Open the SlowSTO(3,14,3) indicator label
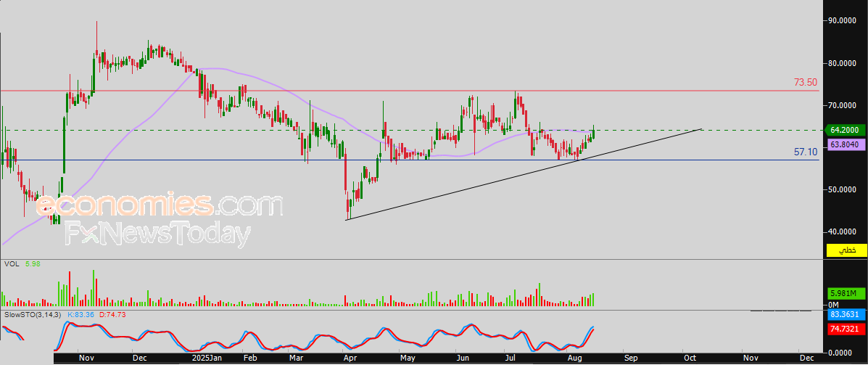The image size is (868, 365). point(33,315)
